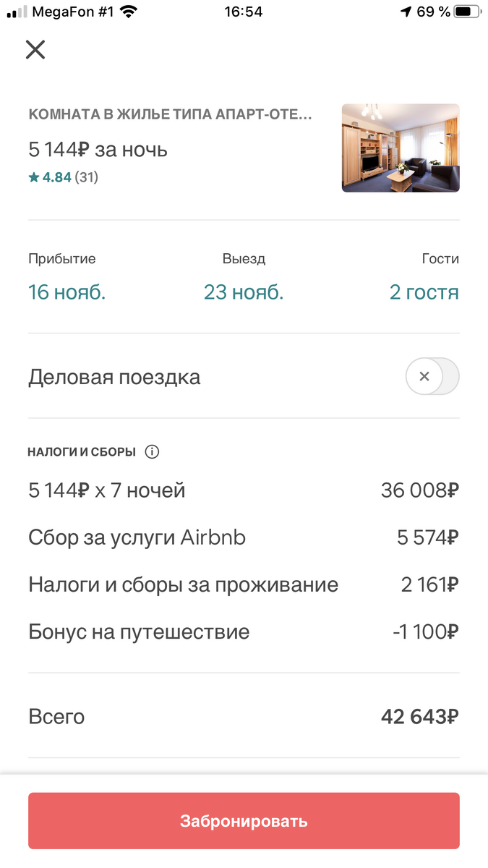Toggle on Деловая поездка

pos(432,376)
